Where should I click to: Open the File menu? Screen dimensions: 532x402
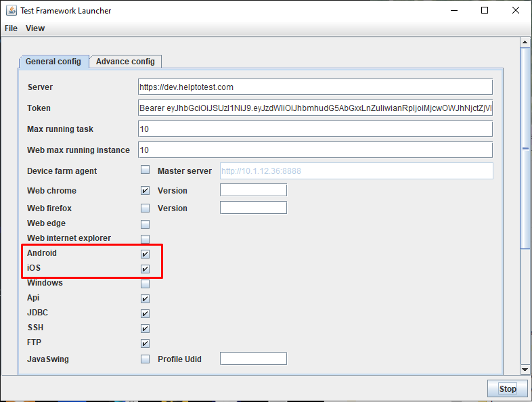point(11,28)
